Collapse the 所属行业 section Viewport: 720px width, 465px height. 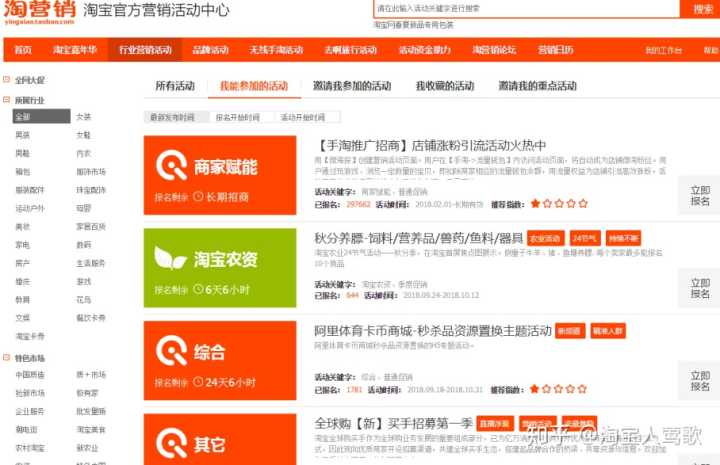6,99
